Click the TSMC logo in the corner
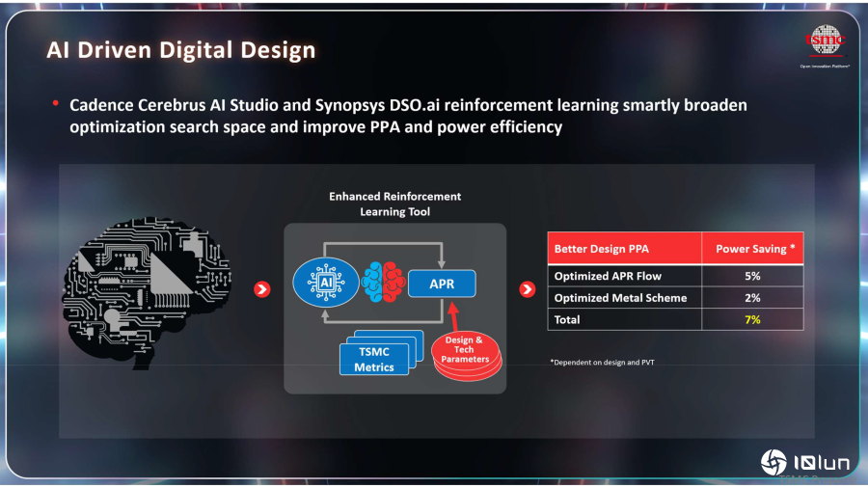This screenshot has width=868, height=488. tap(825, 41)
